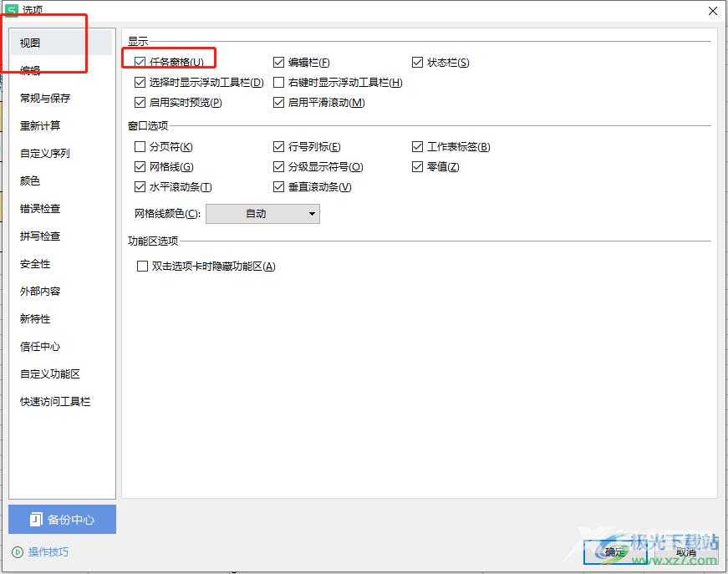Open 信任中心 settings
The image size is (728, 574).
coord(61,346)
